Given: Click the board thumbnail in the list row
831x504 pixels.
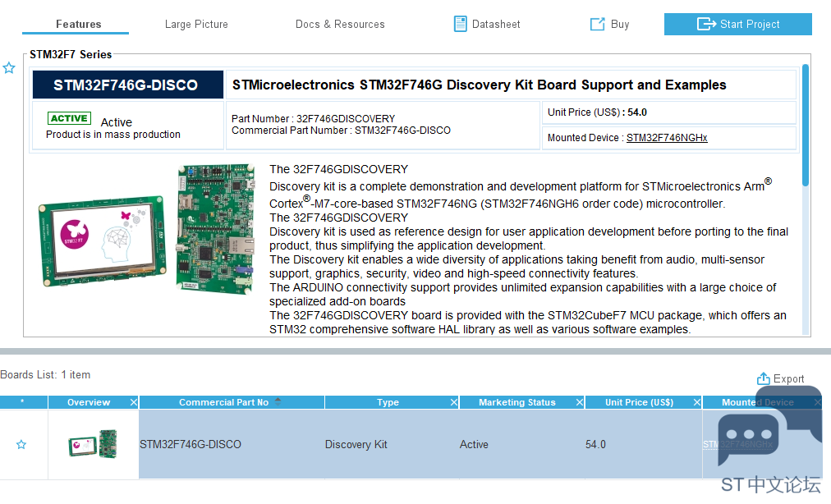Looking at the screenshot, I should point(93,444).
